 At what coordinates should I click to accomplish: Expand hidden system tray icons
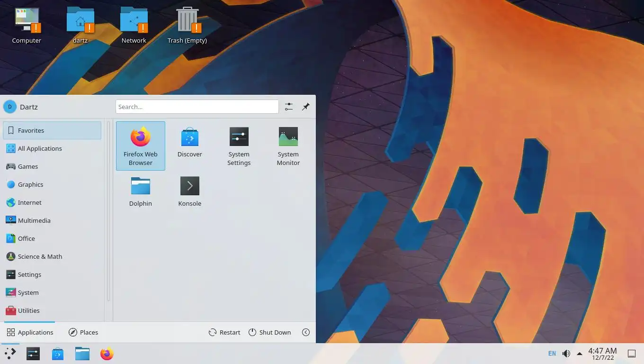[x=580, y=354]
